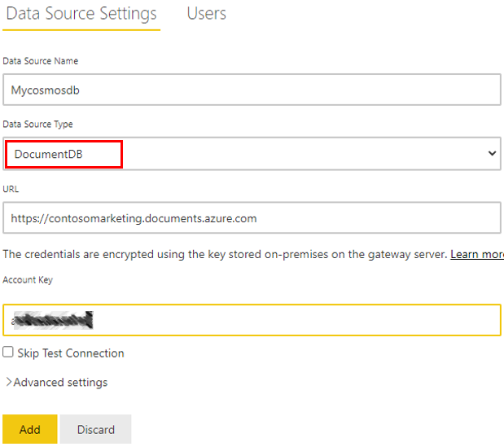Expand the Advanced settings section
The height and width of the screenshot is (447, 504).
pyautogui.click(x=56, y=383)
